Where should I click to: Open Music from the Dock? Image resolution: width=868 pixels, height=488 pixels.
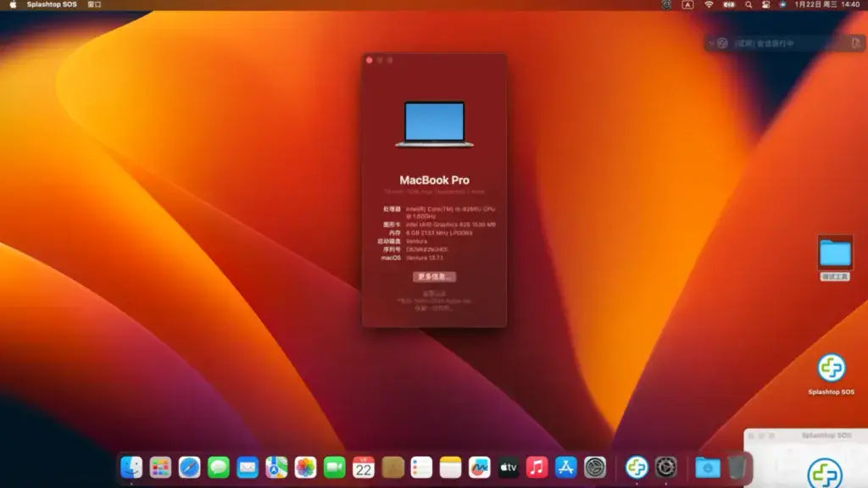(x=537, y=468)
